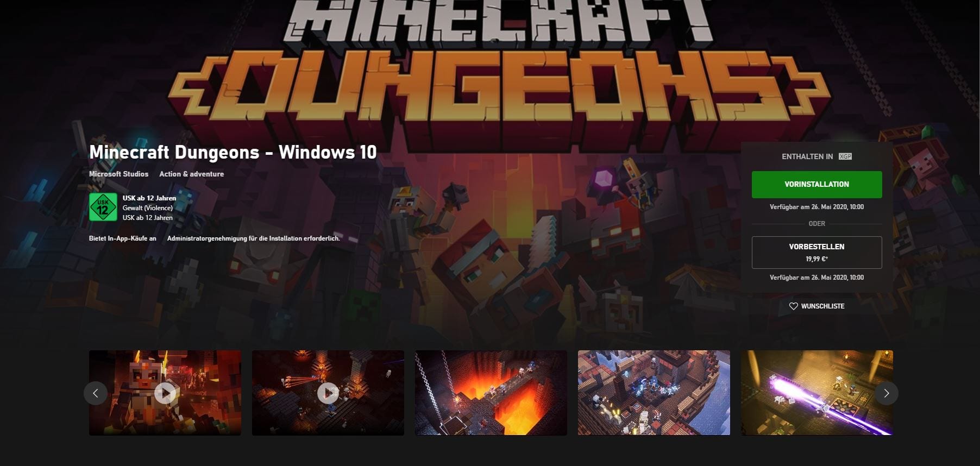980x466 pixels.
Task: Open the snowy village screenshot thumbnail
Action: [654, 393]
